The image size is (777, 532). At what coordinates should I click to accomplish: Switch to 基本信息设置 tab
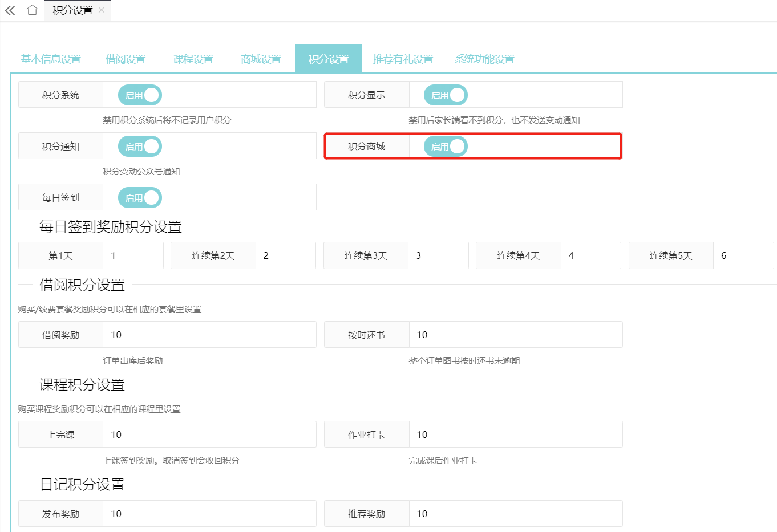51,59
